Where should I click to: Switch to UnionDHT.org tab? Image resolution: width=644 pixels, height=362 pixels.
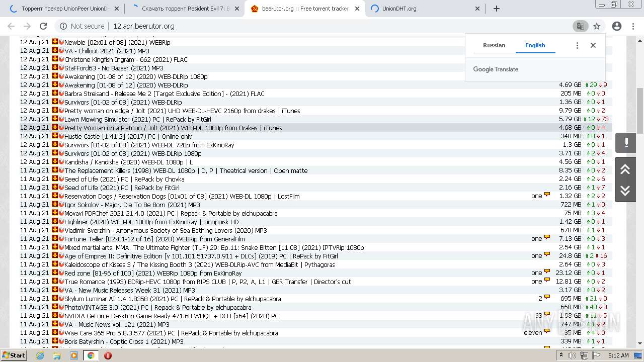tap(425, 9)
